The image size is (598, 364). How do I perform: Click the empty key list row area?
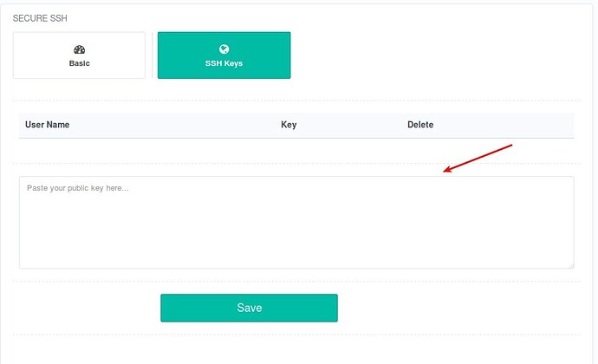[296, 151]
